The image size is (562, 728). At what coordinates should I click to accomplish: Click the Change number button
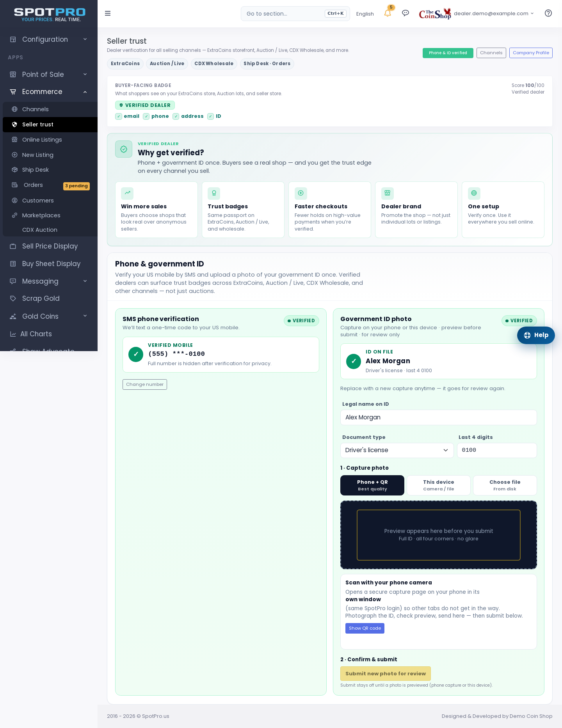[145, 385]
